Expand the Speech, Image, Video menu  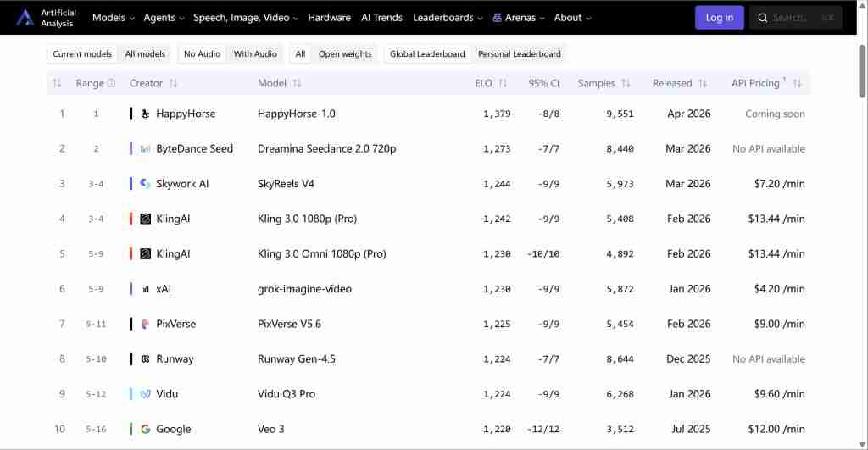point(246,18)
